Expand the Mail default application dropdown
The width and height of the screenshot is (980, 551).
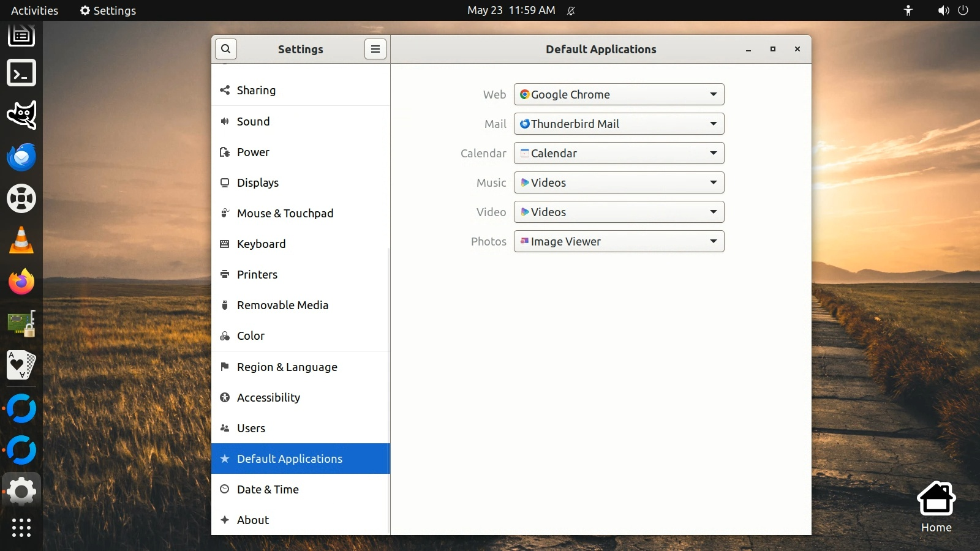(619, 124)
